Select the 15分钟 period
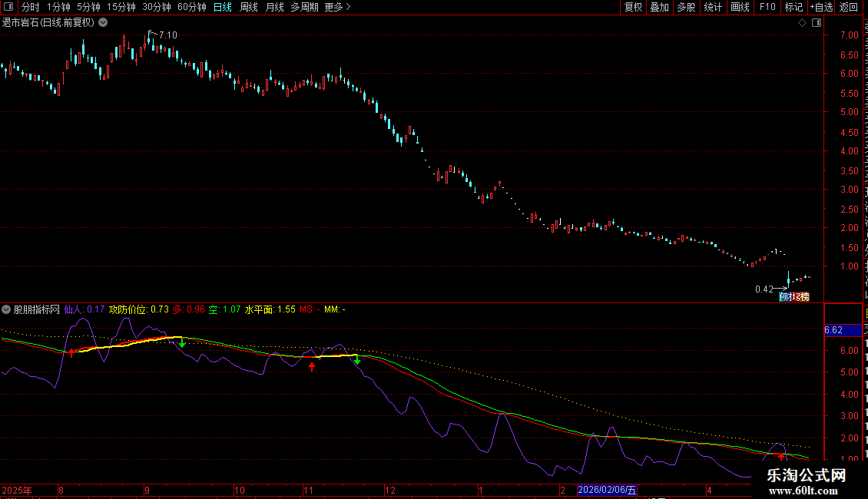The height and width of the screenshot is (499, 868). point(121,7)
